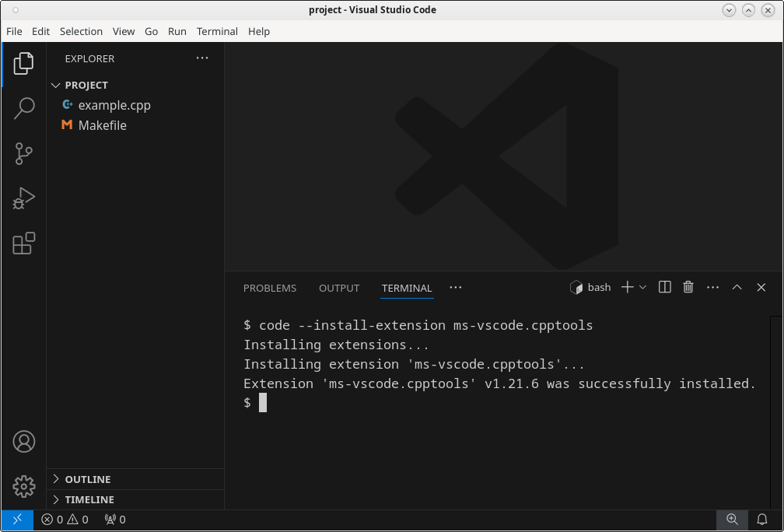Open the Explorer view in activity bar
784x532 pixels.
pos(23,64)
